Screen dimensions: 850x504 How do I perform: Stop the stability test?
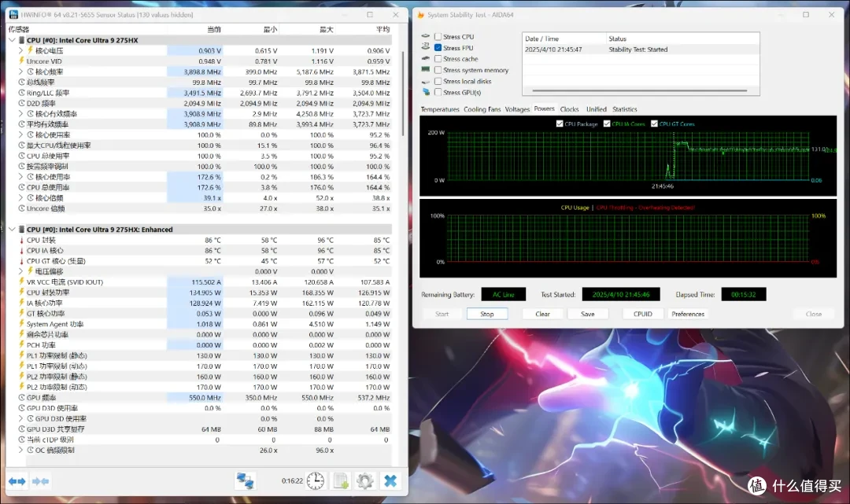[x=487, y=314]
